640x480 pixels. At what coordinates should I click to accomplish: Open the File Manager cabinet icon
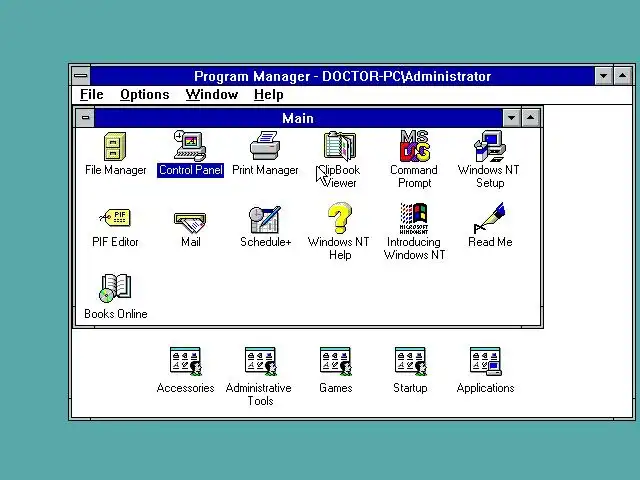click(115, 147)
